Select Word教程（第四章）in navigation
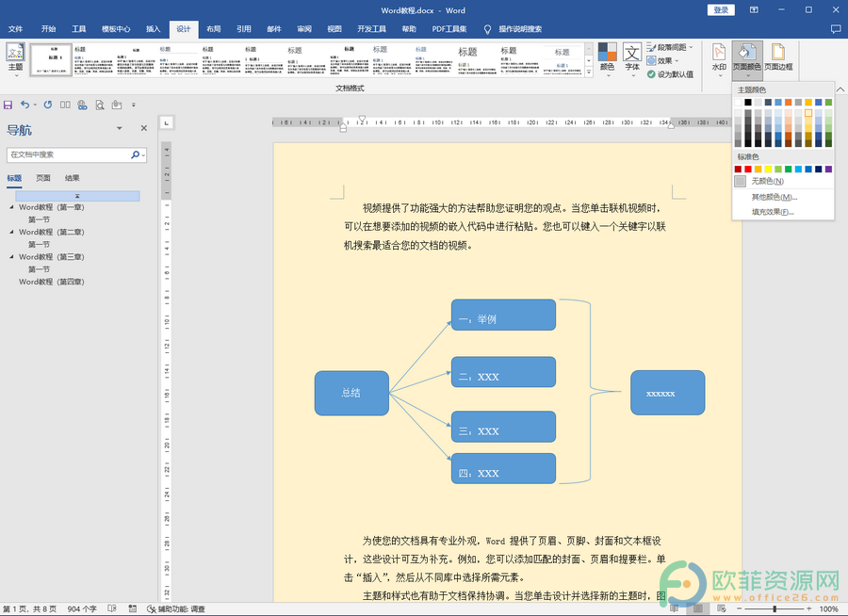Viewport: 848px width, 616px height. point(52,282)
